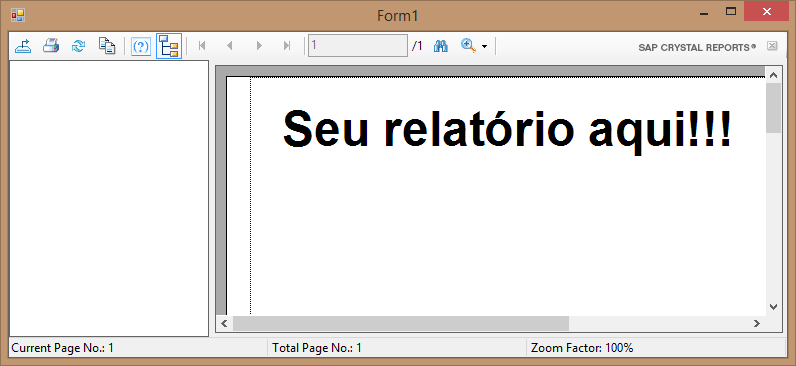796x366 pixels.
Task: Maximize the Form1 window
Action: tap(731, 12)
